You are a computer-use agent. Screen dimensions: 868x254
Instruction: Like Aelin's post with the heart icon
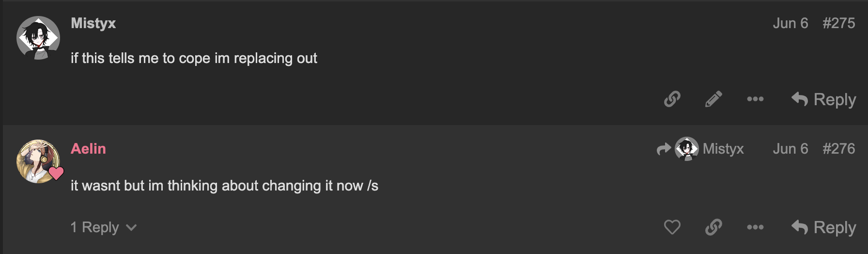tap(672, 227)
